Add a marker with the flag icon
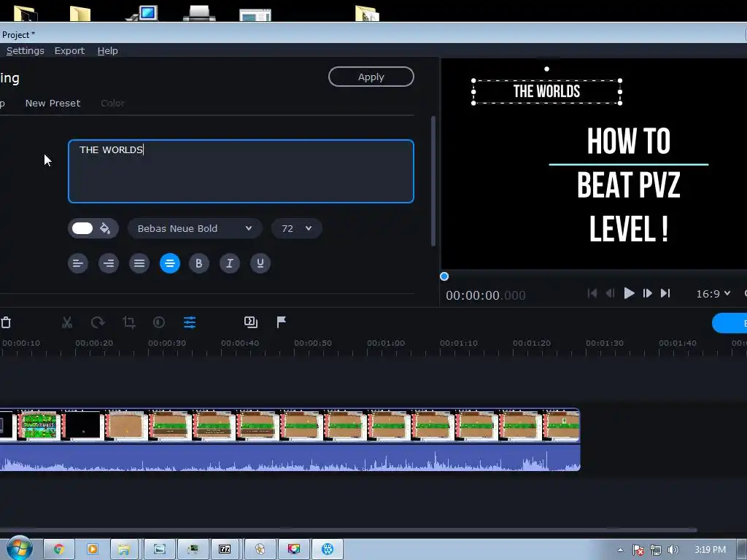The image size is (747, 560). coord(281,322)
